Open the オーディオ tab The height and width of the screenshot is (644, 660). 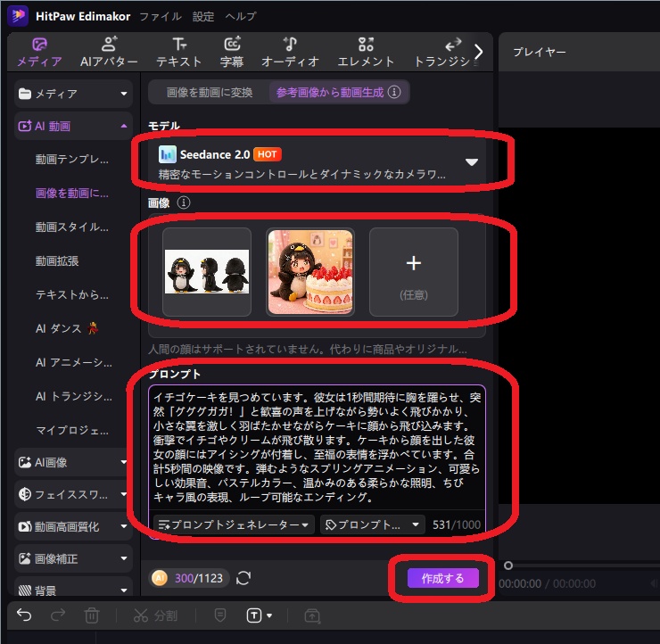pyautogui.click(x=290, y=53)
